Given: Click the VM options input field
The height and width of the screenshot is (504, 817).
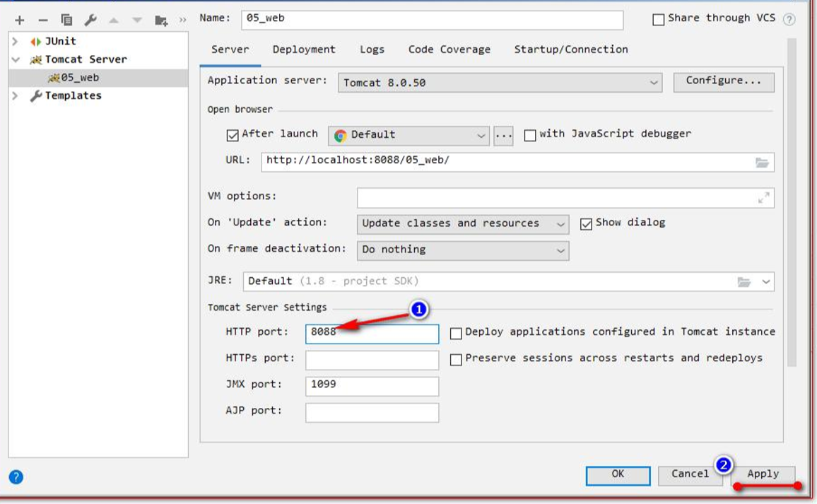Looking at the screenshot, I should (565, 198).
